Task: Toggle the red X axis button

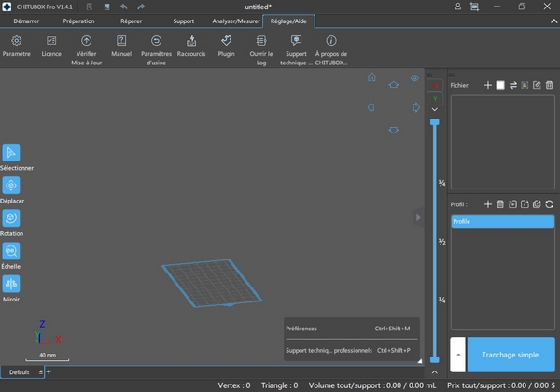Action: click(x=435, y=85)
